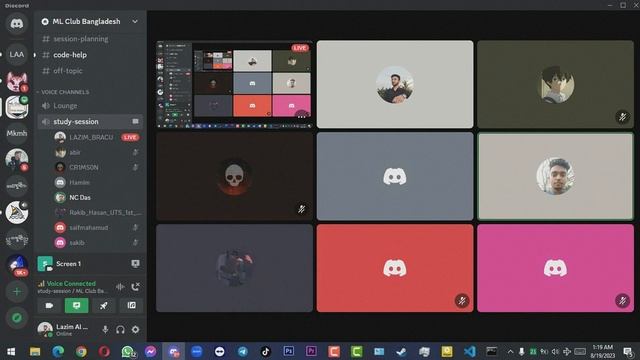Open the Photoshop taskbar icon
This screenshot has width=640, height=360.
pos(289,351)
